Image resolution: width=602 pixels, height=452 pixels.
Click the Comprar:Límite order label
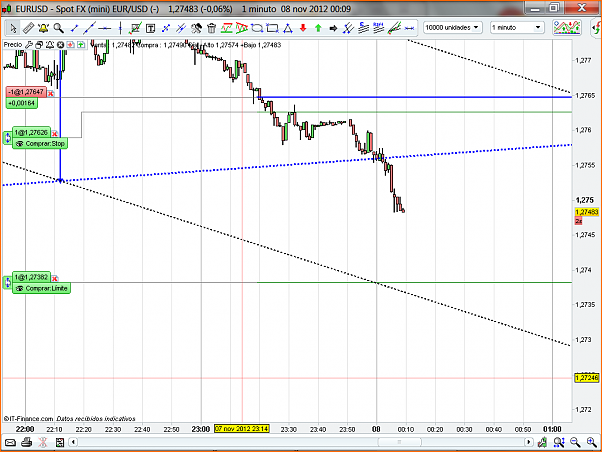point(41,288)
